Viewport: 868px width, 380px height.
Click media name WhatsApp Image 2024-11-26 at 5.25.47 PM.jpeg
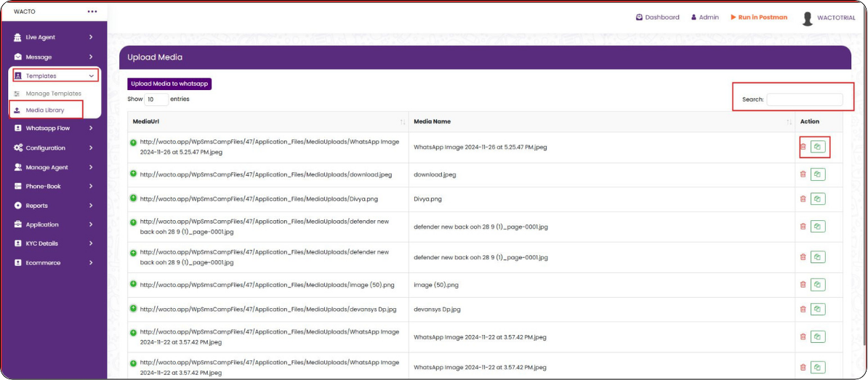pos(480,147)
